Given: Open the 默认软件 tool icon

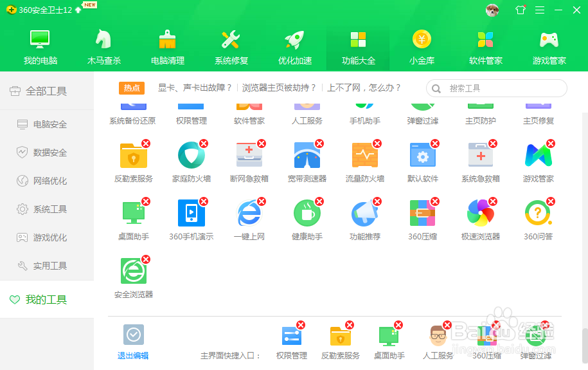Looking at the screenshot, I should (423, 155).
